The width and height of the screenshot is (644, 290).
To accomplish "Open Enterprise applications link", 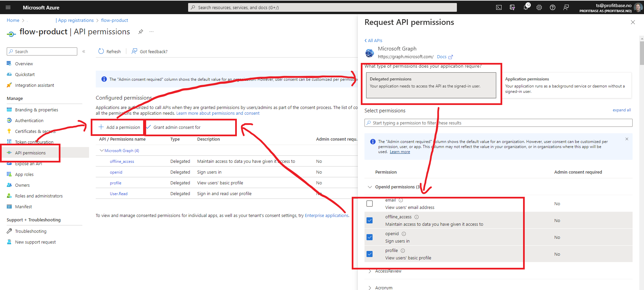I will tap(327, 215).
